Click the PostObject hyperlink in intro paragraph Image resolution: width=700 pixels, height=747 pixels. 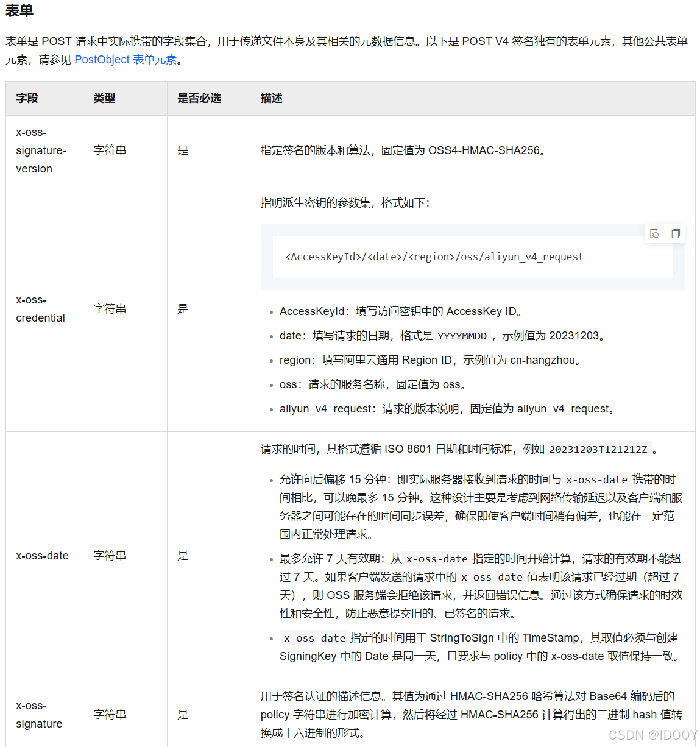point(101,60)
